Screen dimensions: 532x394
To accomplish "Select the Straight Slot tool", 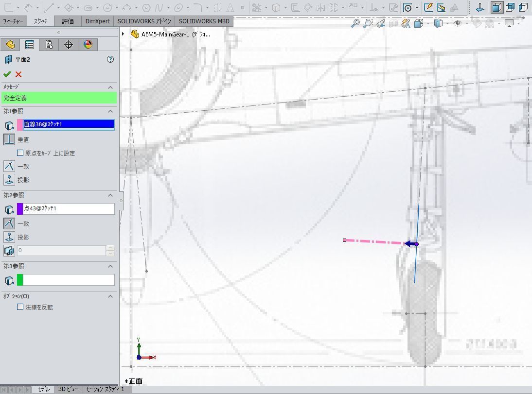I will click(88, 7).
